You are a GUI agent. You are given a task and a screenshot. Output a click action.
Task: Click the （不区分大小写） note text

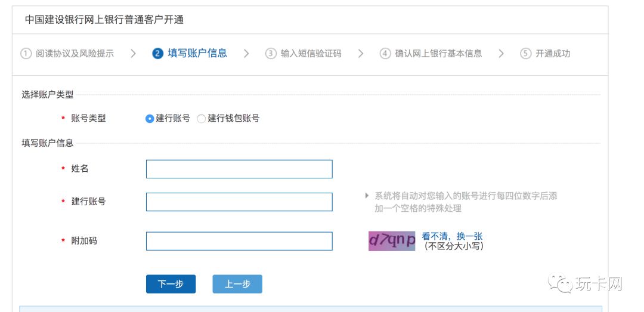453,246
